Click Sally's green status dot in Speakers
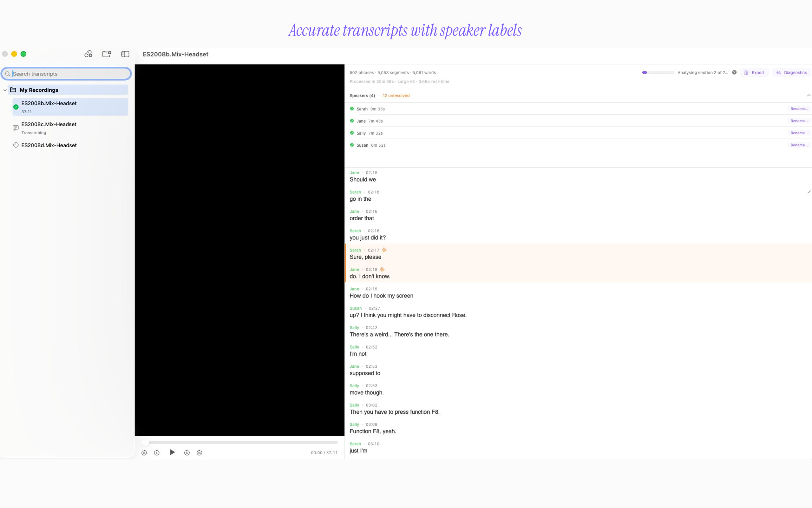Image resolution: width=812 pixels, height=508 pixels. point(352,133)
